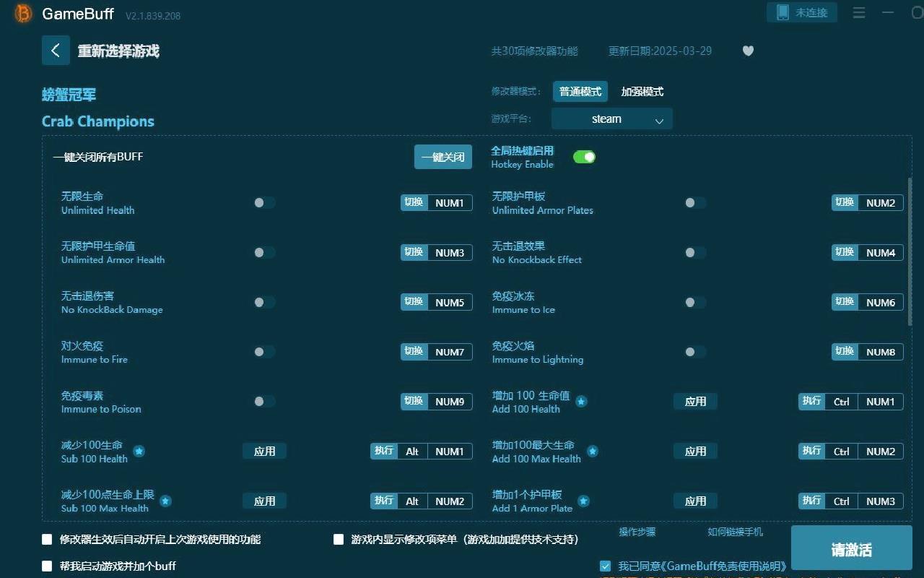The image size is (924, 578).
Task: Apply Add 100 Health
Action: tap(695, 401)
